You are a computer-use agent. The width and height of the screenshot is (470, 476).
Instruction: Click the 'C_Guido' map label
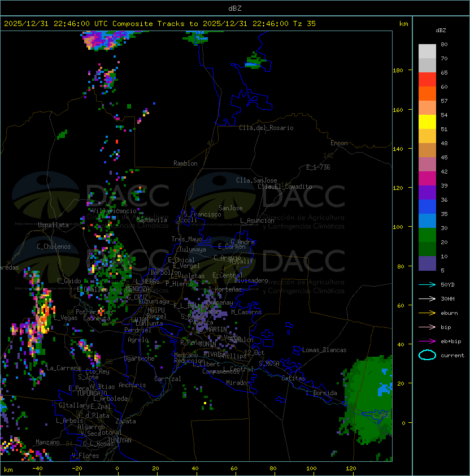(x=69, y=281)
